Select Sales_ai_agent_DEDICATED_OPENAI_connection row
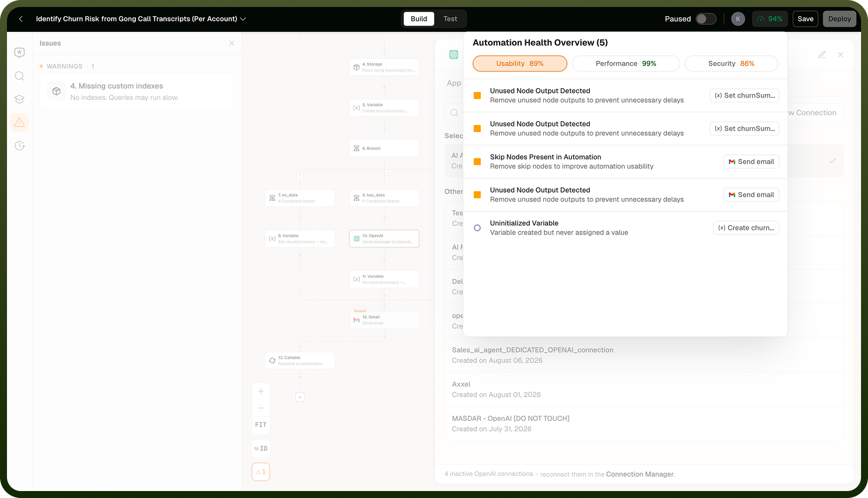Image resolution: width=868 pixels, height=498 pixels. [x=644, y=355]
